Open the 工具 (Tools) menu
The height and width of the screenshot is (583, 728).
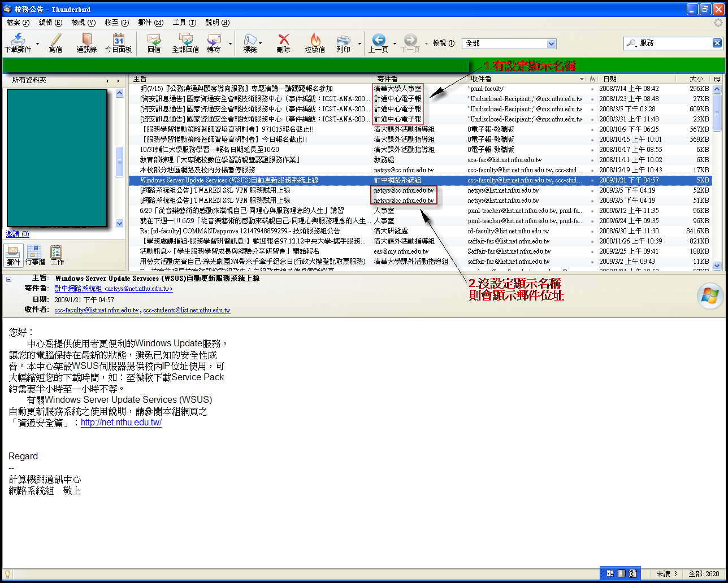tap(184, 23)
